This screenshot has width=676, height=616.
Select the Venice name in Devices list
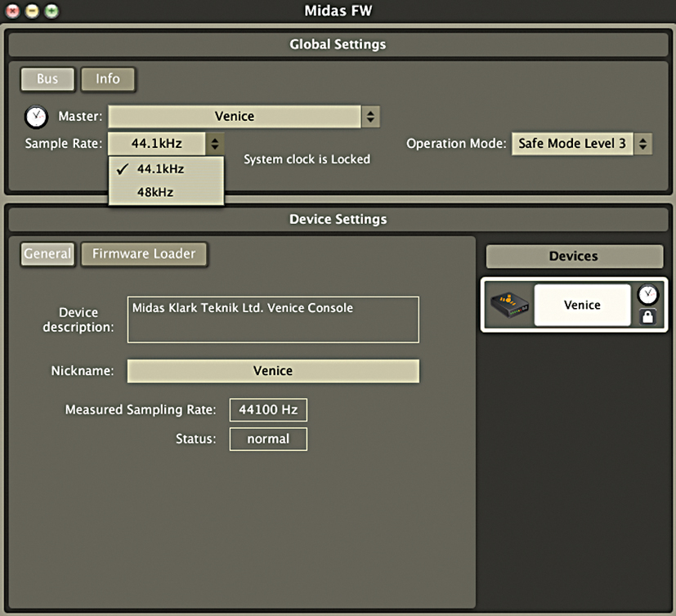click(582, 305)
